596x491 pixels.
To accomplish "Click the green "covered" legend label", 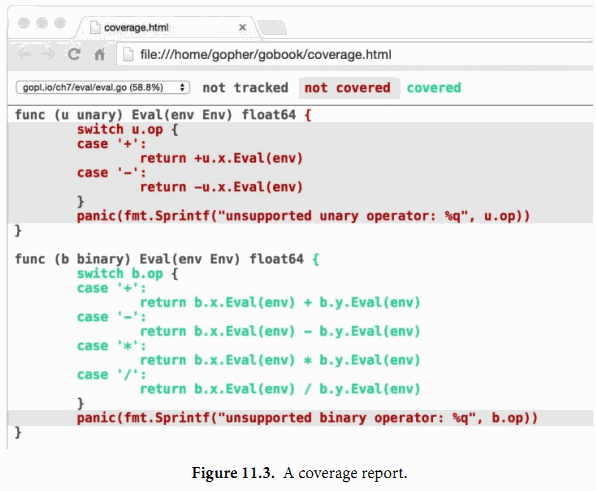I will point(434,88).
